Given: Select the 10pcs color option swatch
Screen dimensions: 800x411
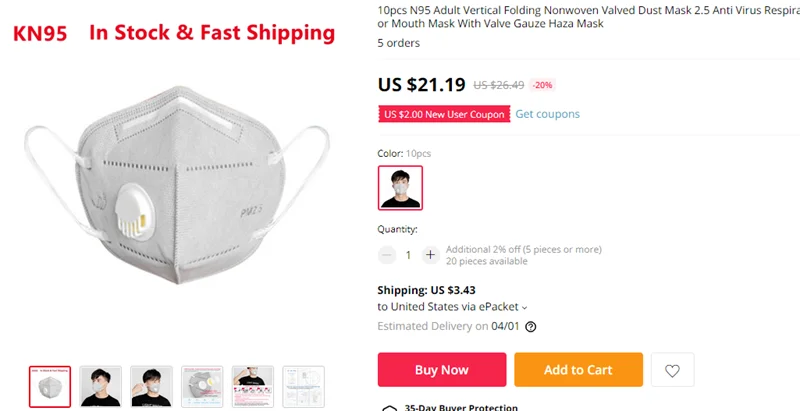Looking at the screenshot, I should (400, 187).
